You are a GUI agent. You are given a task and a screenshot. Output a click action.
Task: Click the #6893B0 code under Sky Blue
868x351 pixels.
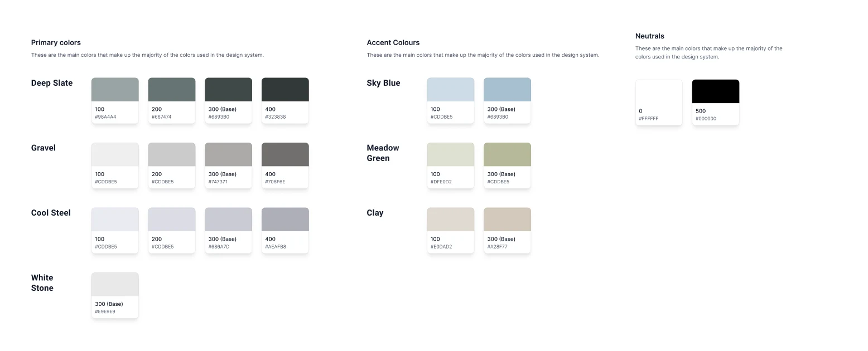[498, 117]
